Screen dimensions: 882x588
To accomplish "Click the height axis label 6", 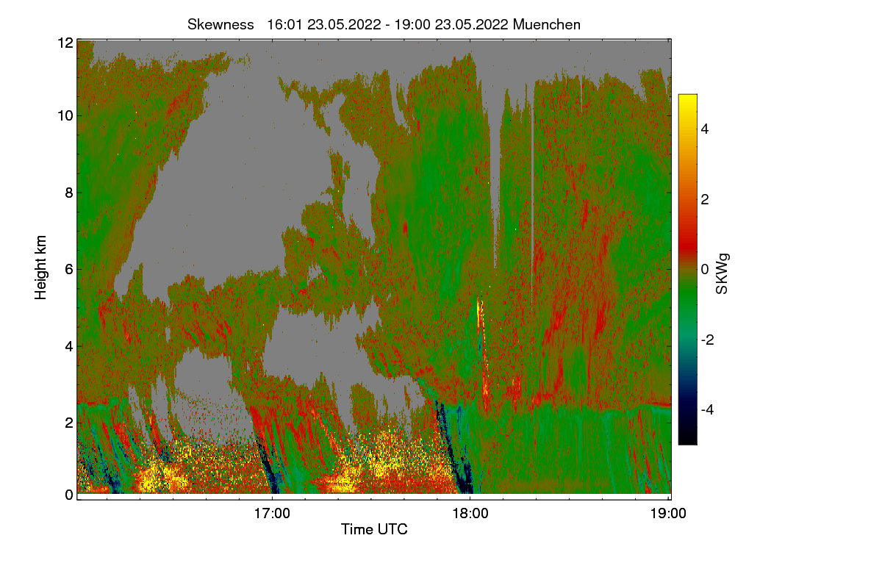I will click(x=69, y=270).
